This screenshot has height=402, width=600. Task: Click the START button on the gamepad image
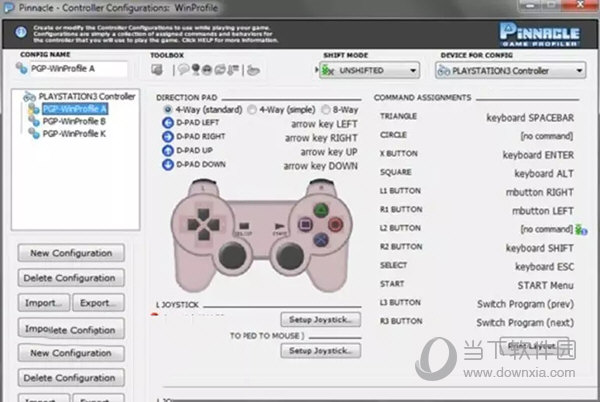[279, 226]
